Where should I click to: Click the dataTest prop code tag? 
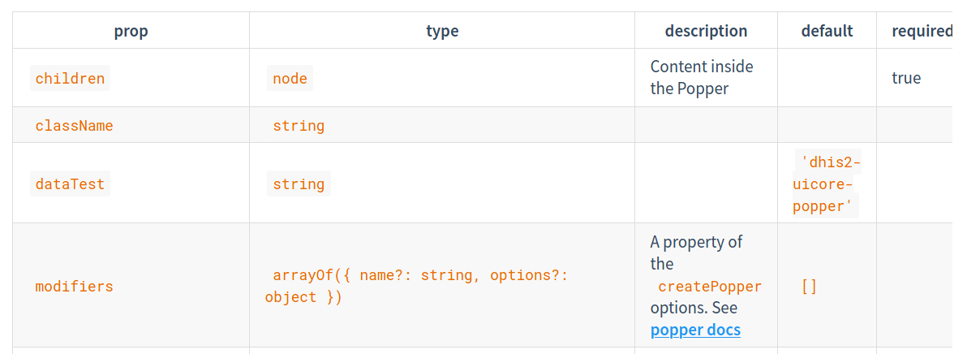70,184
